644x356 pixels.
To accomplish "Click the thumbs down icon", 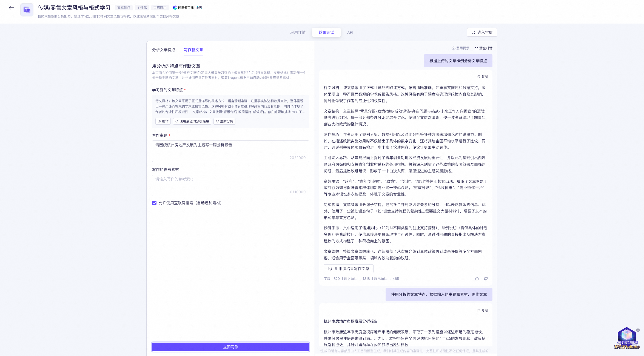I will (x=486, y=279).
